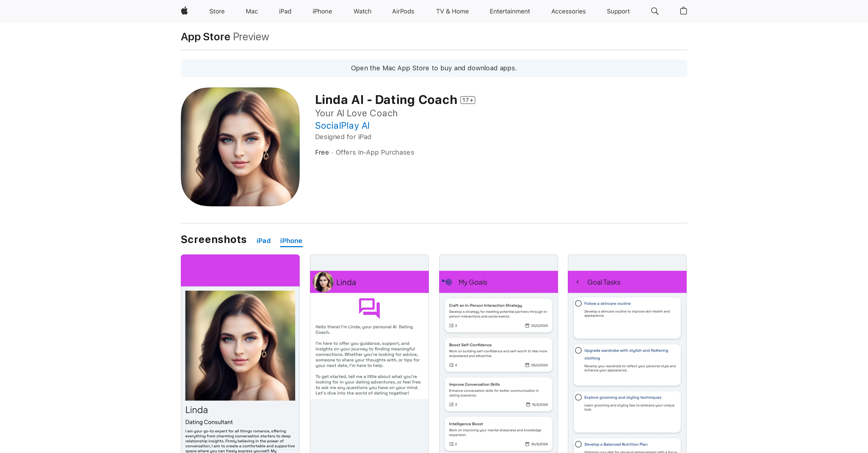Click the App Store heading link

point(205,36)
